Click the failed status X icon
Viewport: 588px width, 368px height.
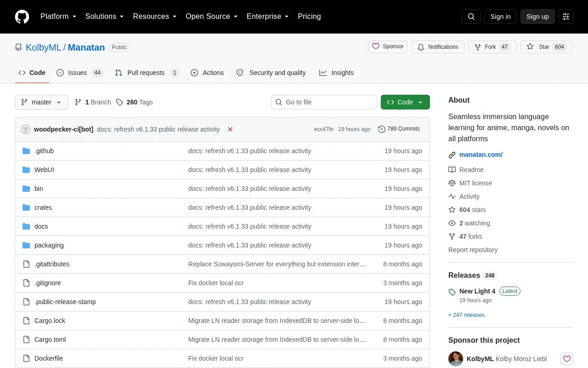[230, 129]
